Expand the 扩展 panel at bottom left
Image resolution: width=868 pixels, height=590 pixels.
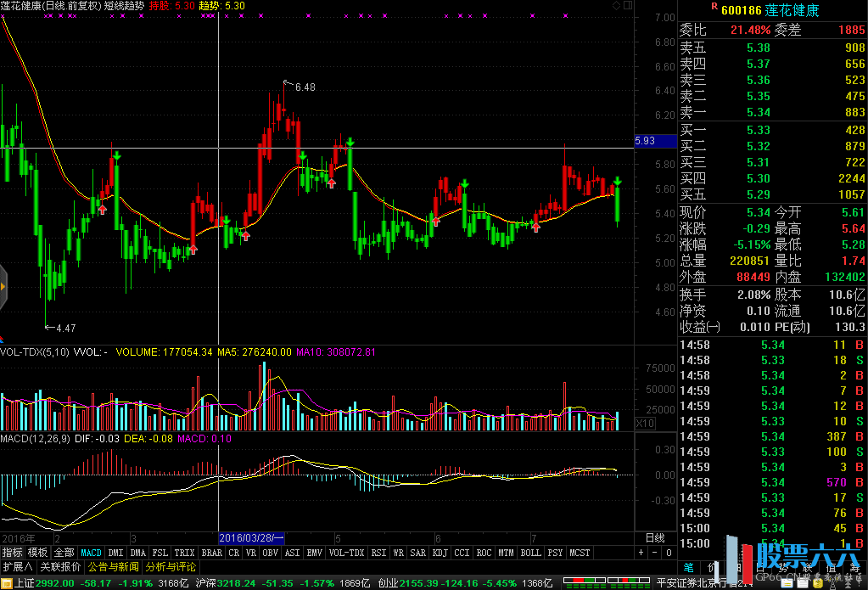point(17,566)
